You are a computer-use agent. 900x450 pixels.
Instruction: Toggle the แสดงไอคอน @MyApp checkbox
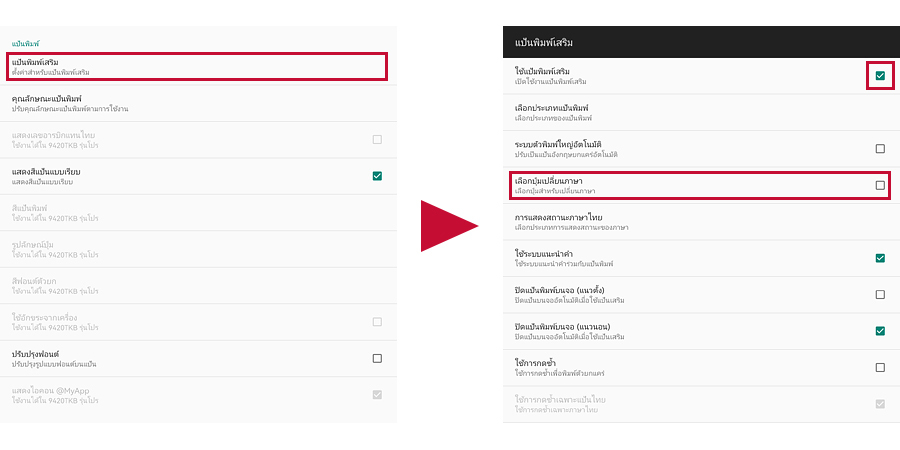(377, 394)
